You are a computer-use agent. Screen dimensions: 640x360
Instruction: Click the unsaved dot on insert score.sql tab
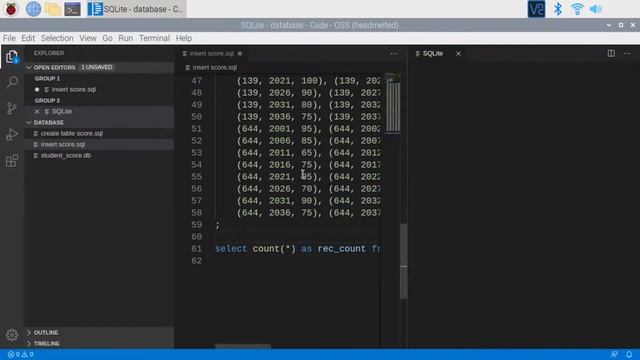[x=240, y=53]
